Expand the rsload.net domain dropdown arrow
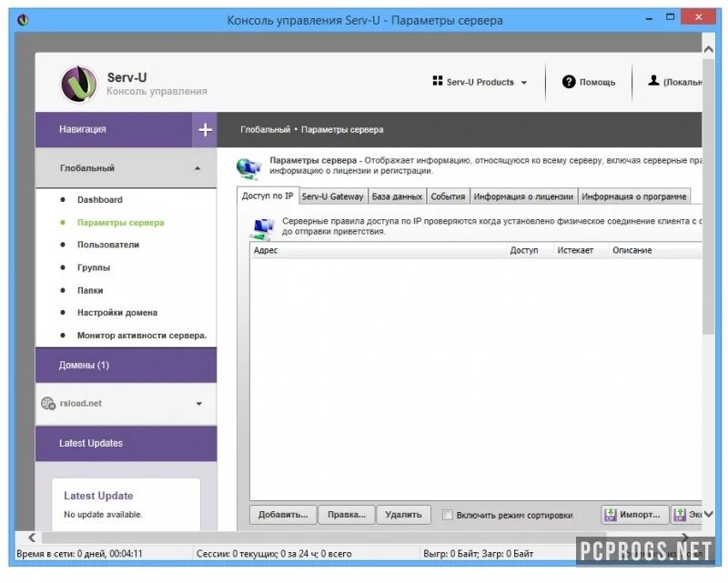 199,404
